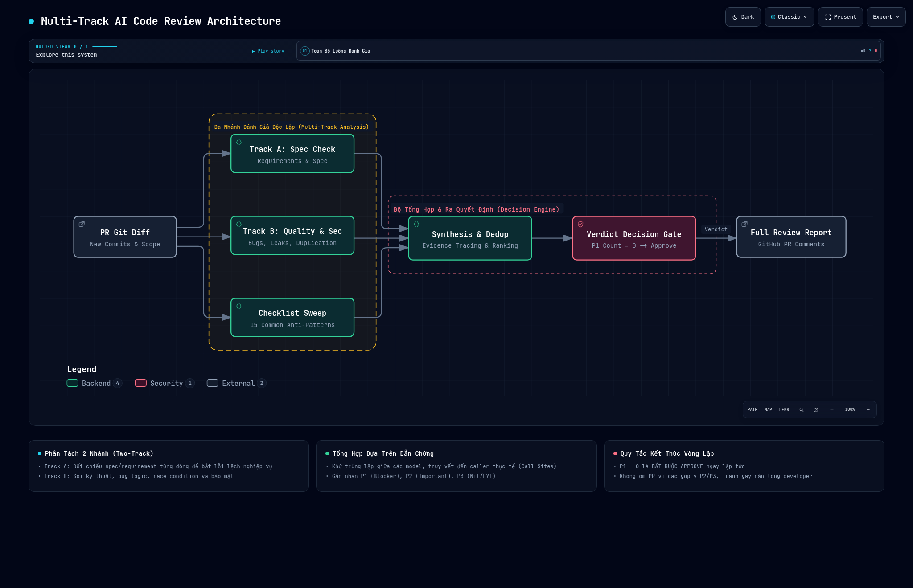This screenshot has height=588, width=913.
Task: Enter Present fullscreen mode
Action: pyautogui.click(x=840, y=17)
